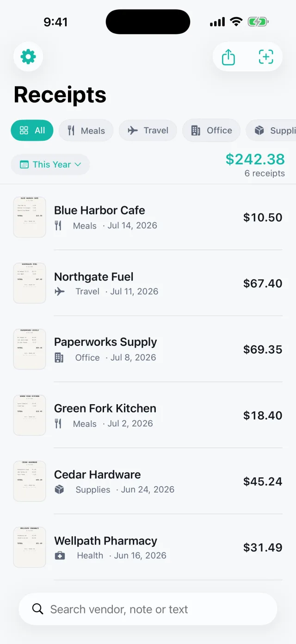The width and height of the screenshot is (296, 644).
Task: Click the building icon under Paperworks Supply
Action: [59, 357]
